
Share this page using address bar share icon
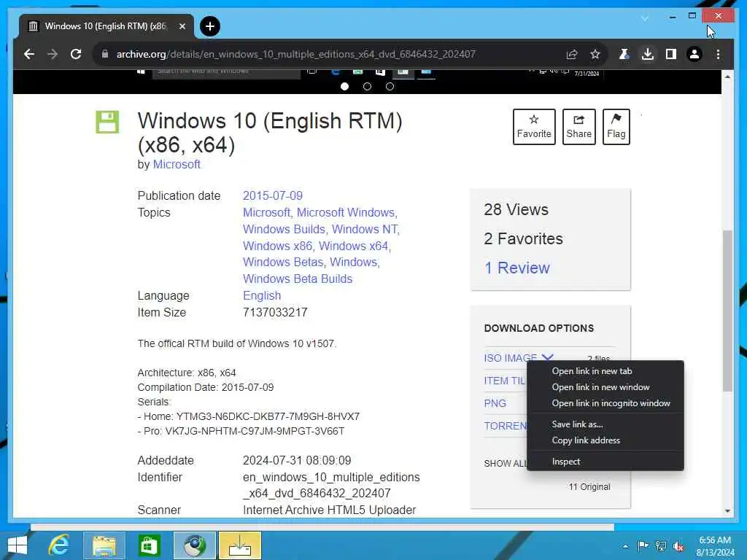click(x=572, y=54)
